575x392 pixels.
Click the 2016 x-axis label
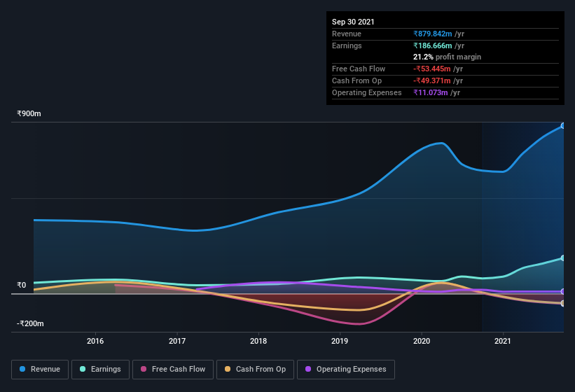point(95,341)
